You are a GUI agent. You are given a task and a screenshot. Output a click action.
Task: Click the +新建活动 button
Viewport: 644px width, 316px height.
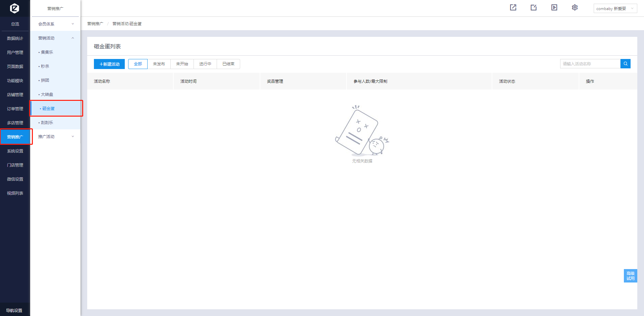click(109, 64)
